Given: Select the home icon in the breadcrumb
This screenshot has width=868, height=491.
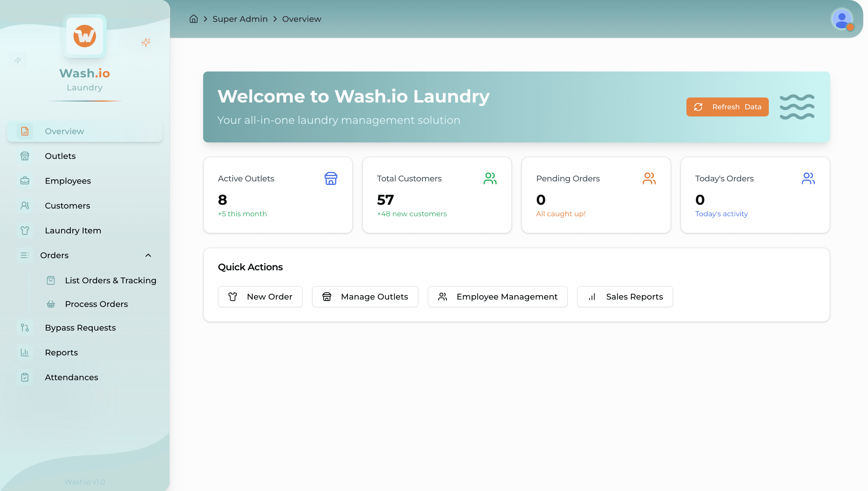Looking at the screenshot, I should point(194,19).
